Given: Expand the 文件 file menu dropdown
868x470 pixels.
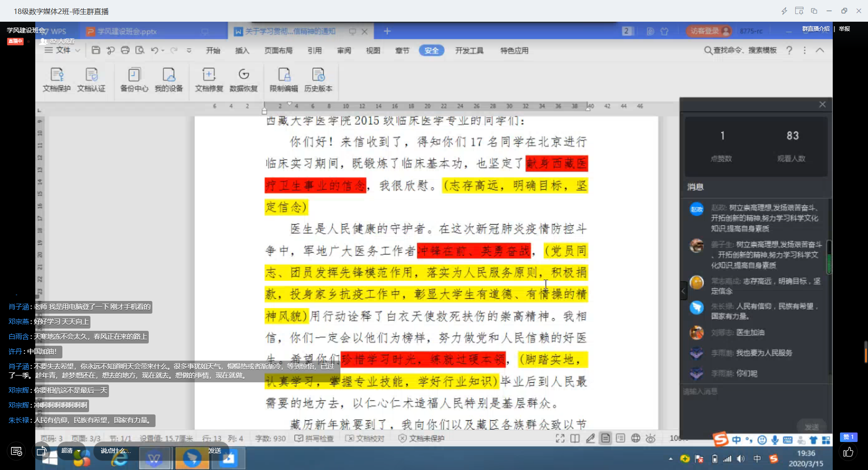Looking at the screenshot, I should pyautogui.click(x=63, y=50).
